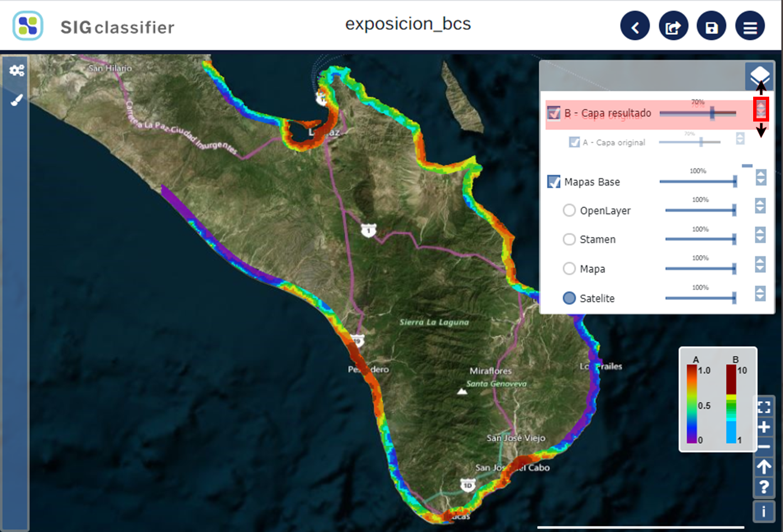Reorder B - Capa resultado with arrows control

761,109
